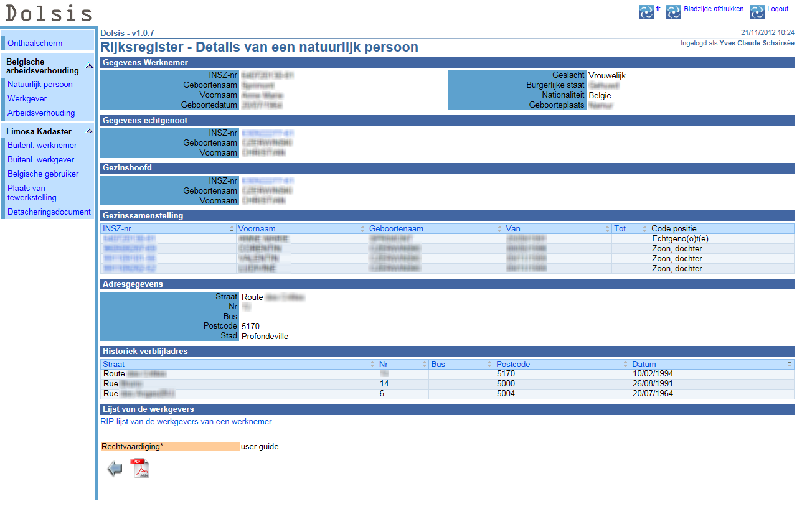Viewport: 797px width, 532px height.
Task: Open the INSZ-nr link under Gegevens echtgenoot
Action: (267, 133)
